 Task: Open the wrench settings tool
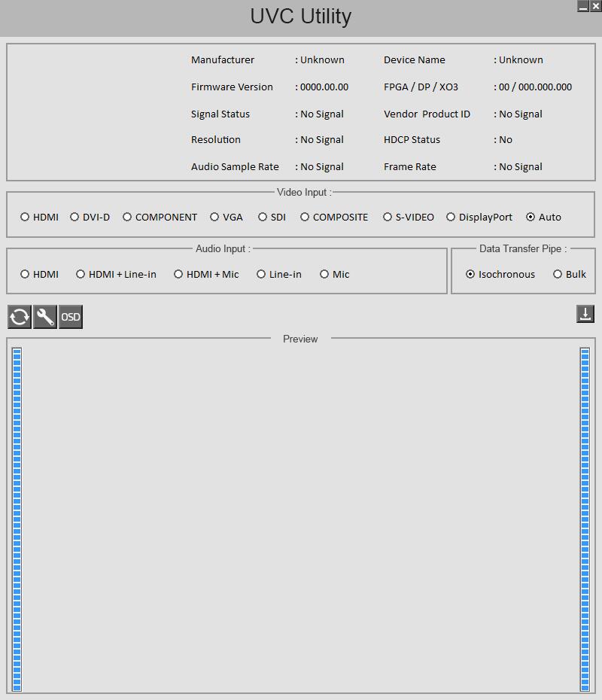click(45, 317)
